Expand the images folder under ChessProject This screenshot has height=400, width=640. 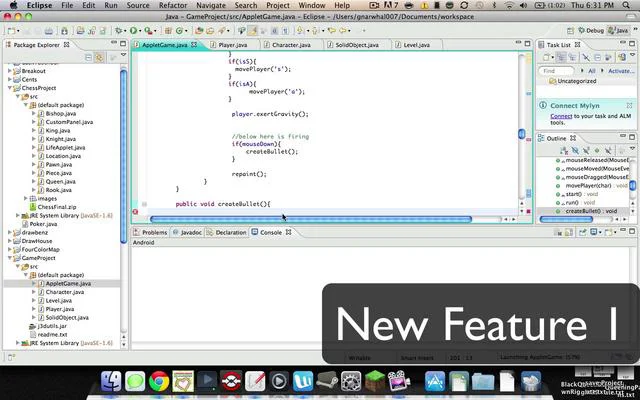click(x=26, y=198)
